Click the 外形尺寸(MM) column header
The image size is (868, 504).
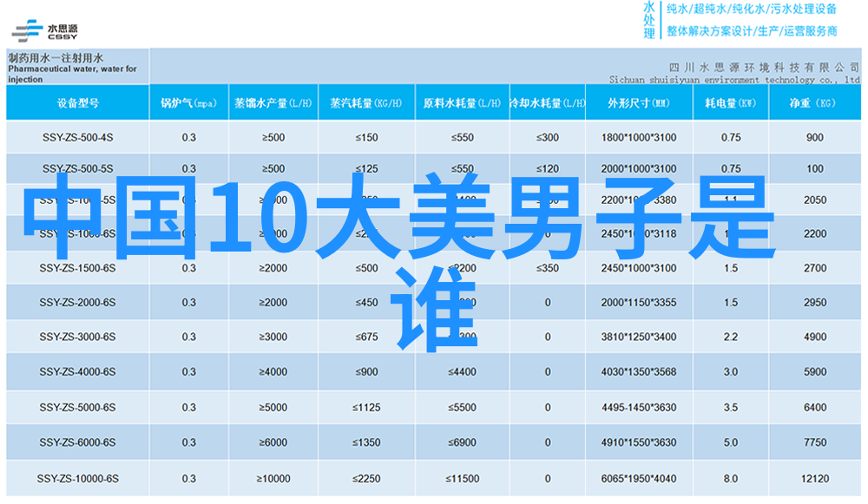coord(638,103)
